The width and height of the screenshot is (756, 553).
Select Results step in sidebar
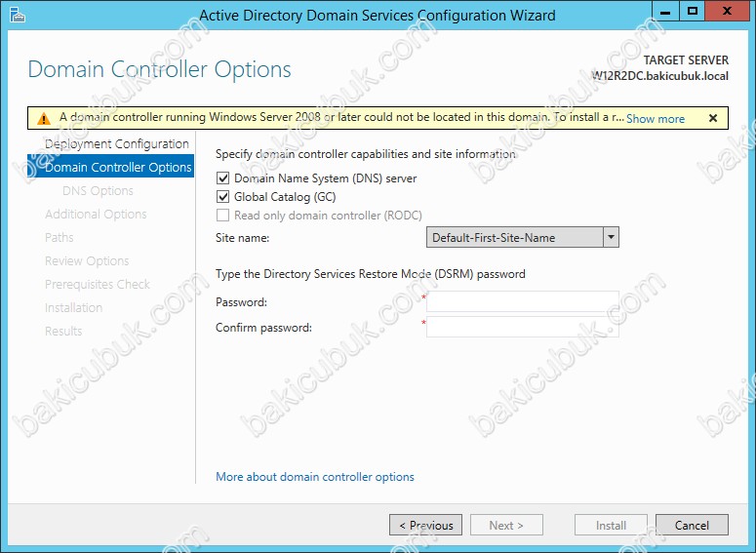[x=63, y=332]
